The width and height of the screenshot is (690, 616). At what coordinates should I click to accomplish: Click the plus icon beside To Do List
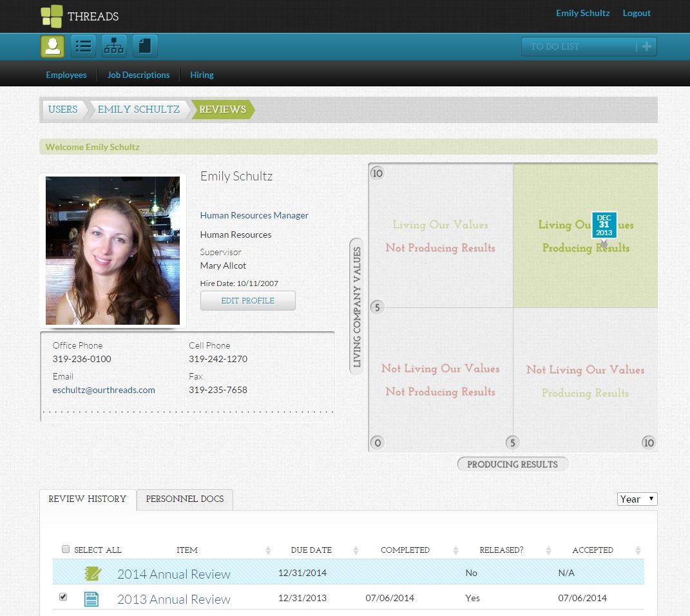647,46
